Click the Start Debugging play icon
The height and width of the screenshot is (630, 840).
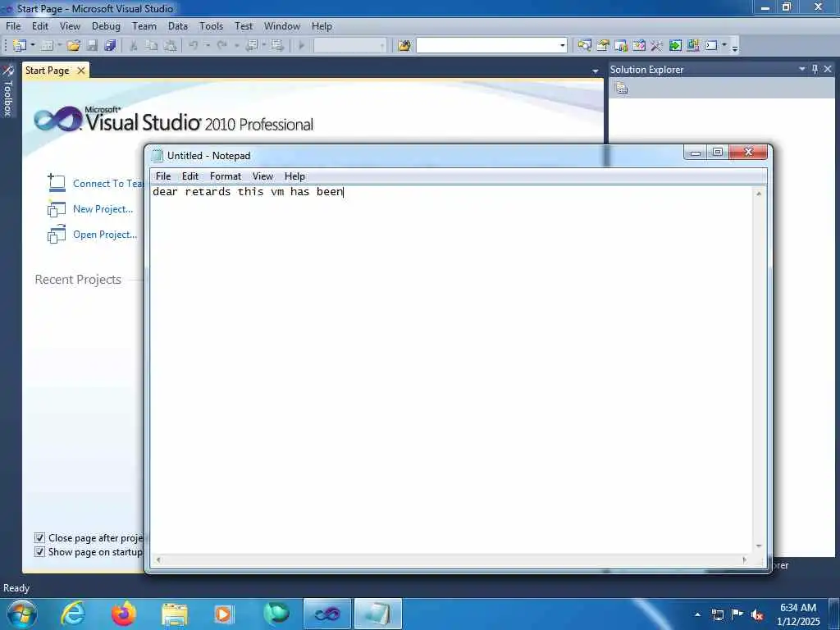click(x=302, y=46)
